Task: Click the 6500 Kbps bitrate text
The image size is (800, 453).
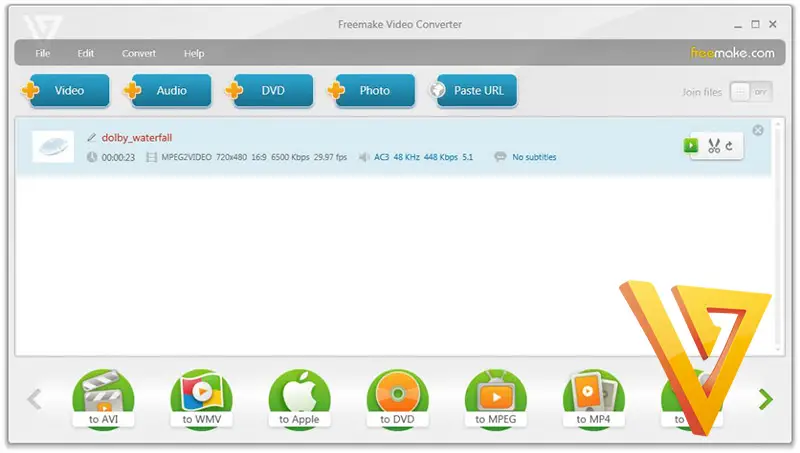Action: (x=290, y=157)
